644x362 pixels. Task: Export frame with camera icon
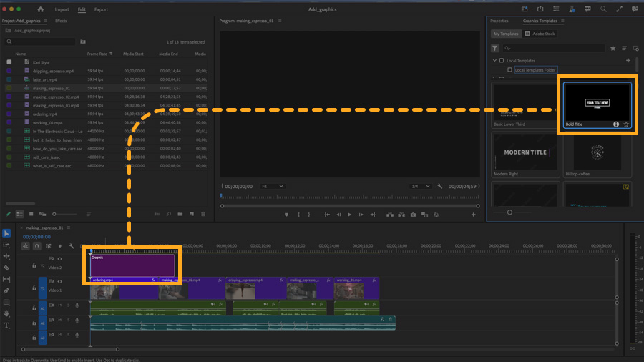point(413,215)
